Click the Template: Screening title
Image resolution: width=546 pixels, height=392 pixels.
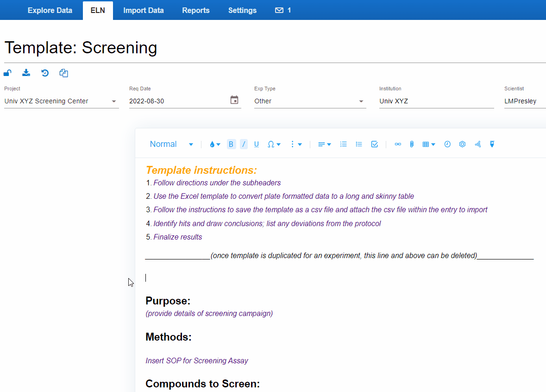pyautogui.click(x=81, y=48)
